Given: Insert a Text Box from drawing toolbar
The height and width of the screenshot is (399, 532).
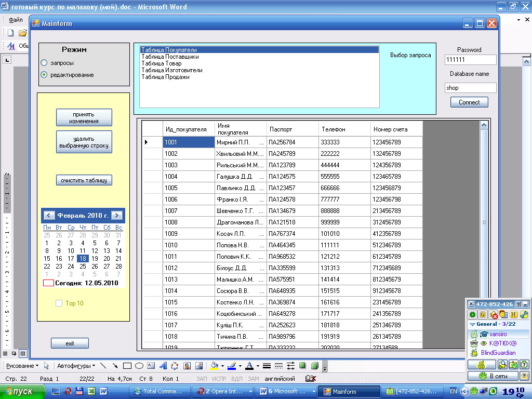Looking at the screenshot, I should tap(151, 366).
